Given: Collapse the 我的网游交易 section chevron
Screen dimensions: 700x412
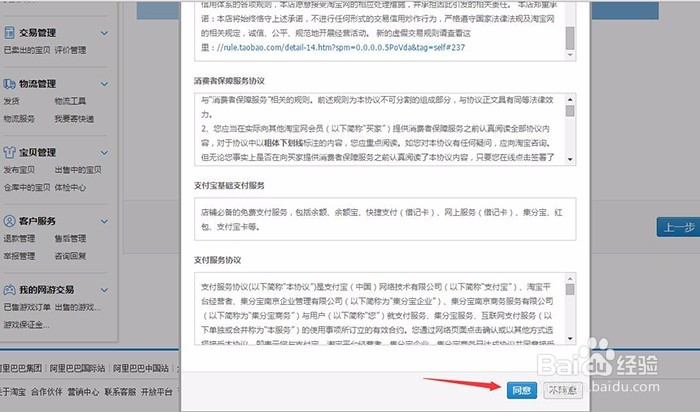Looking at the screenshot, I should click(x=104, y=290).
